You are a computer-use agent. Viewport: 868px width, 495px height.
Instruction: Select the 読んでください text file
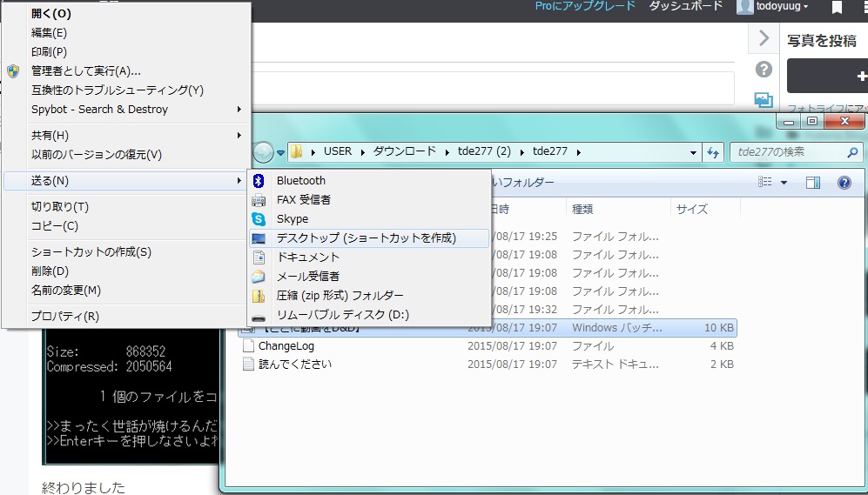[x=295, y=365]
